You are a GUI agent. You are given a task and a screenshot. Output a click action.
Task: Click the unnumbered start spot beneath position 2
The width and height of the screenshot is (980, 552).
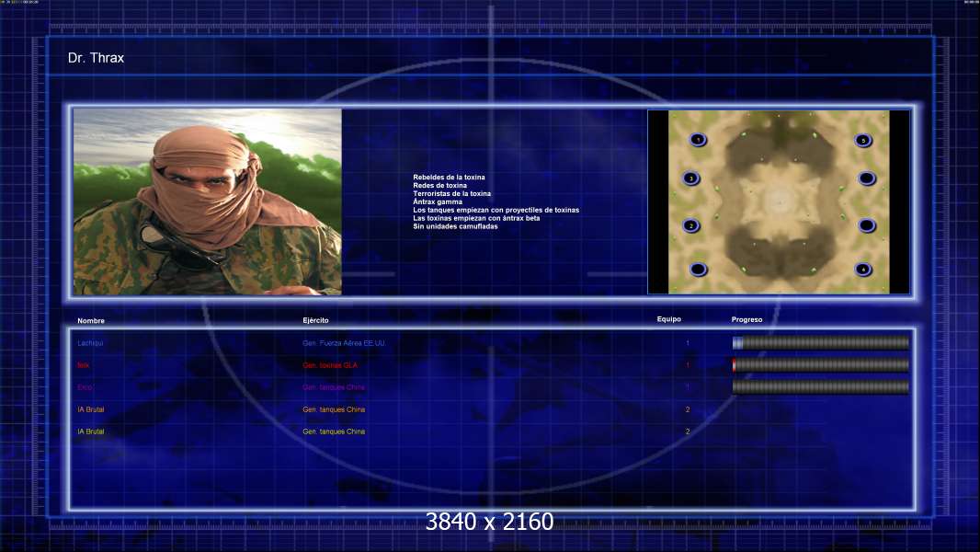pyautogui.click(x=698, y=270)
